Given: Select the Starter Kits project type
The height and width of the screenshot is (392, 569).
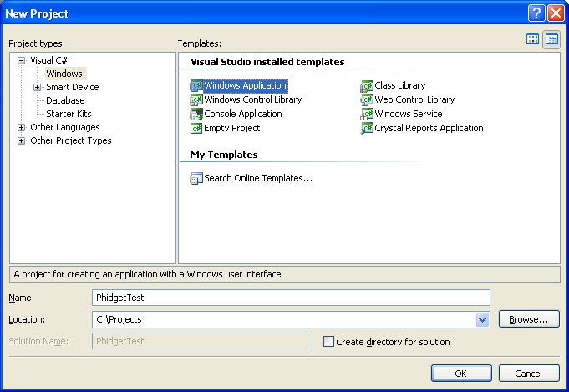Looking at the screenshot, I should pyautogui.click(x=69, y=114).
